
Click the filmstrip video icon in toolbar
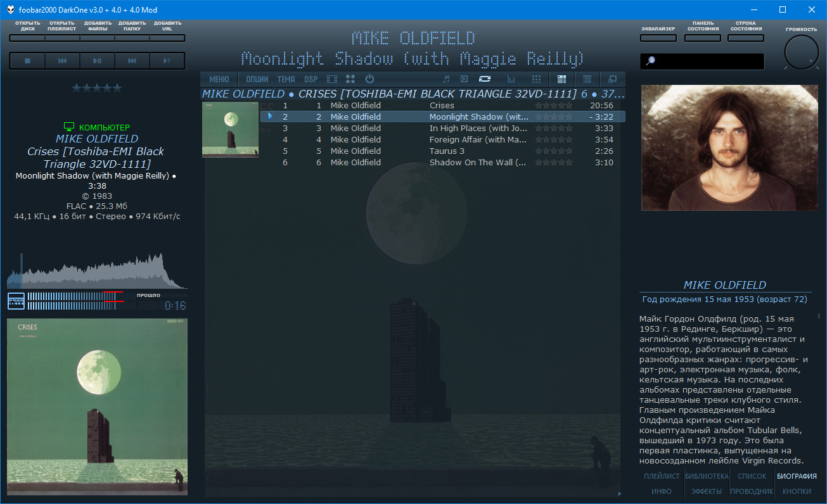331,79
